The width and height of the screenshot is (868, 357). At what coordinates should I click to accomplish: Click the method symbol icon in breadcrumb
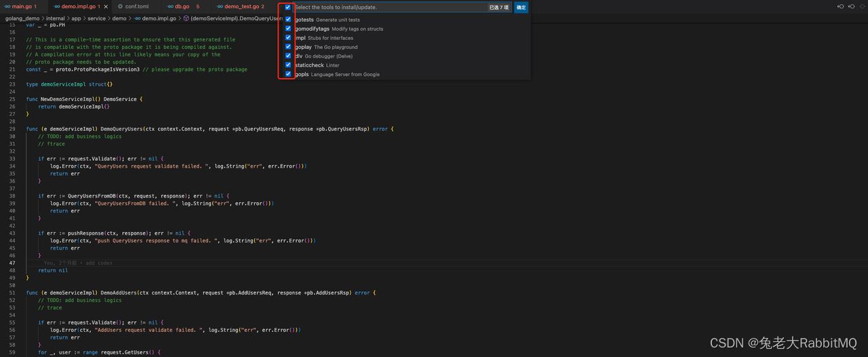[186, 18]
